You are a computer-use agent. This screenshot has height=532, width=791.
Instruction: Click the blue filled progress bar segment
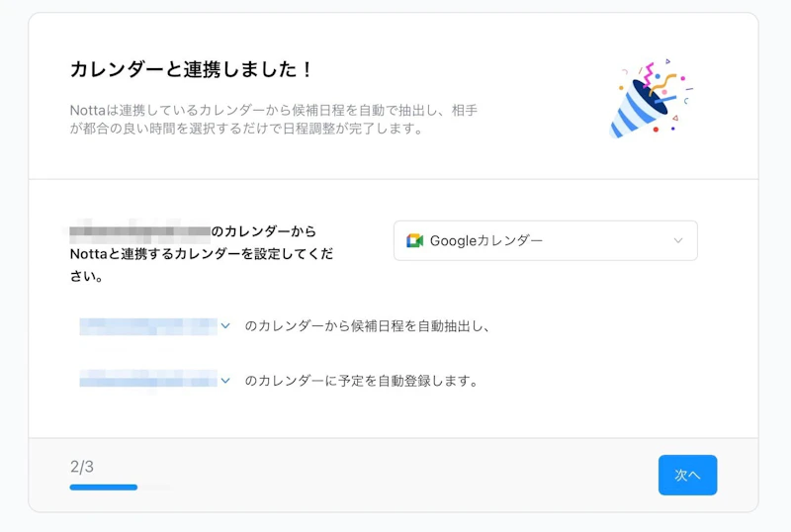point(103,488)
